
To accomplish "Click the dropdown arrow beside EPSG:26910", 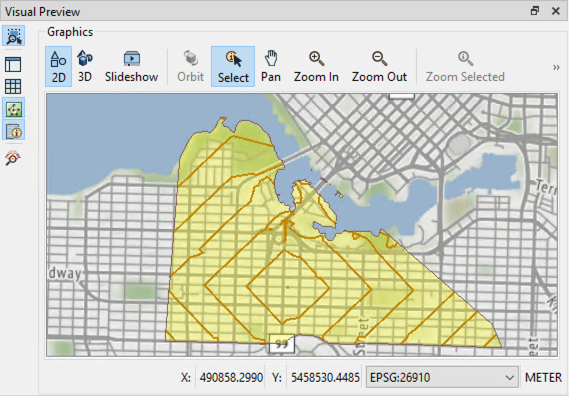I will pyautogui.click(x=509, y=378).
